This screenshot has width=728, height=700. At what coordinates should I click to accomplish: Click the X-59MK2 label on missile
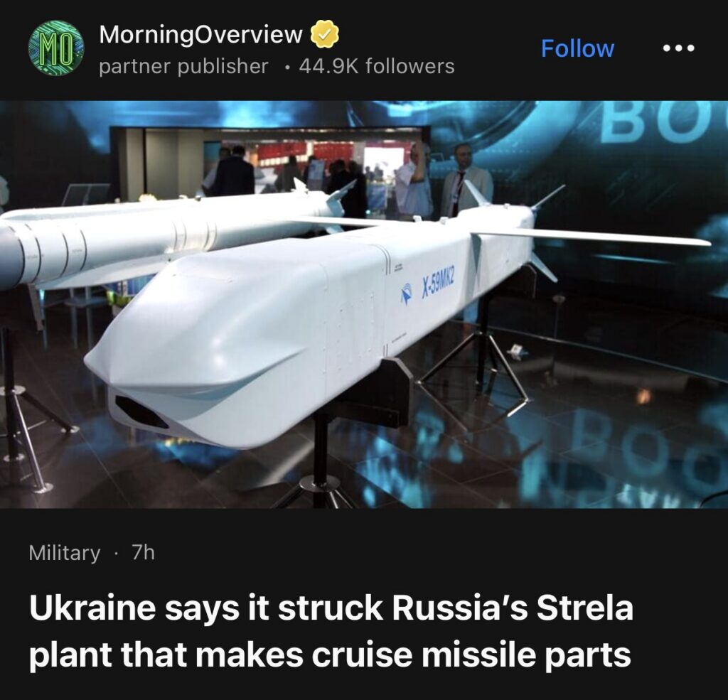438,284
